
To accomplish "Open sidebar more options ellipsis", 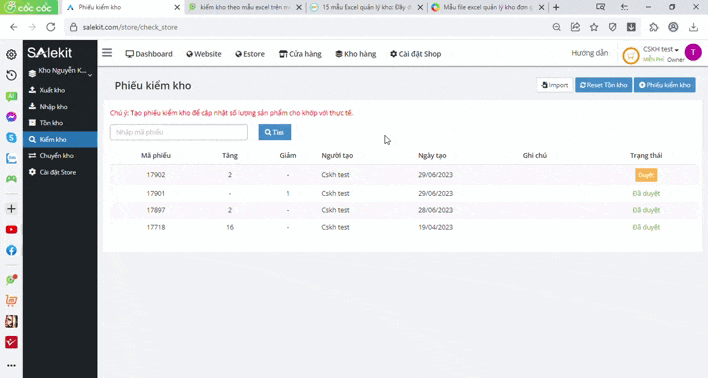I will point(11,365).
